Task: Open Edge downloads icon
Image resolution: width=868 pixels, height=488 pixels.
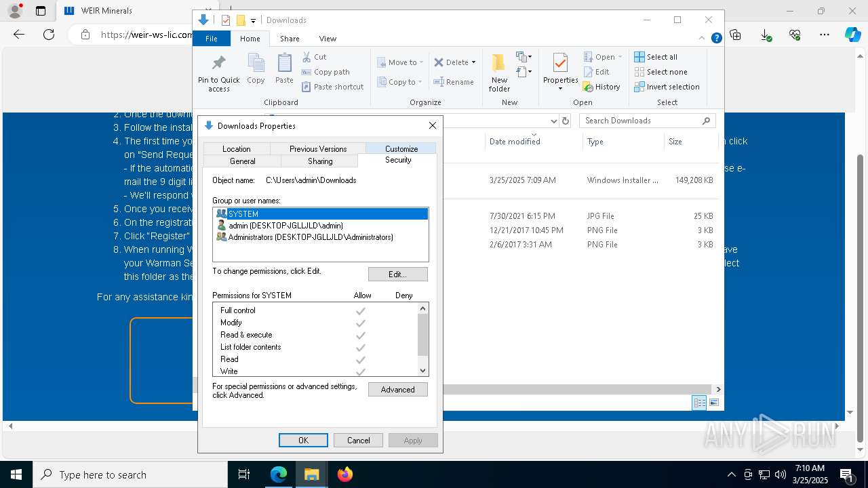Action: click(x=766, y=35)
